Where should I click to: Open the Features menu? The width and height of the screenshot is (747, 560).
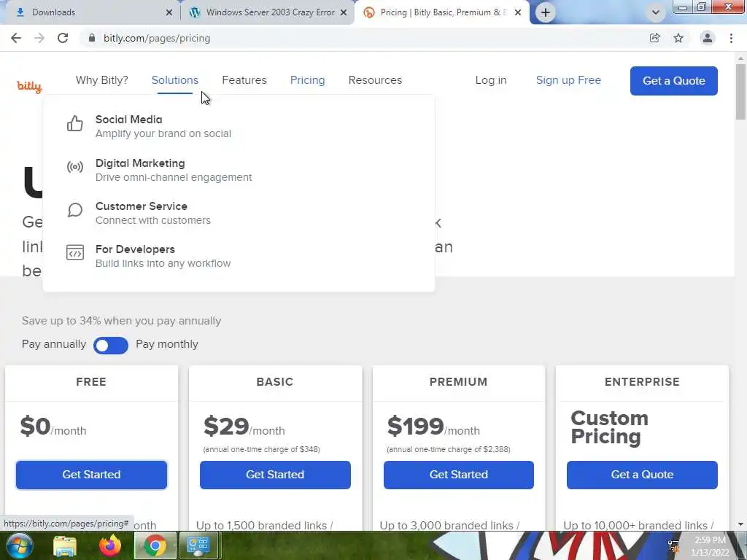(x=244, y=80)
